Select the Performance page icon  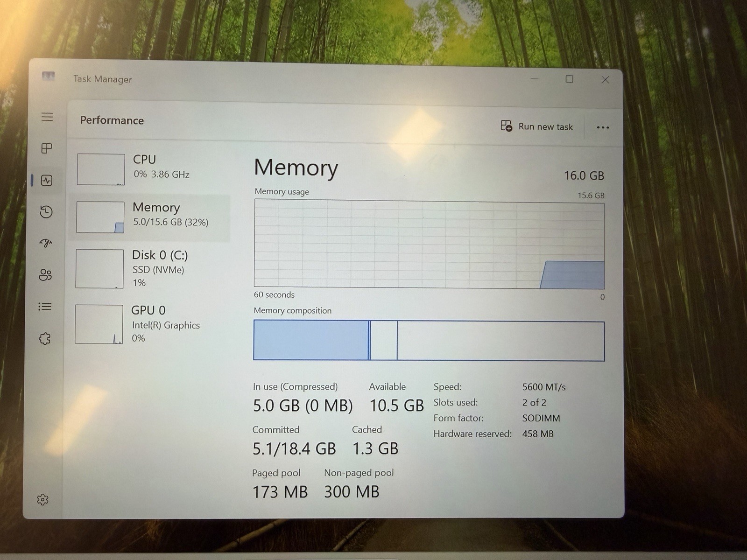click(x=47, y=180)
